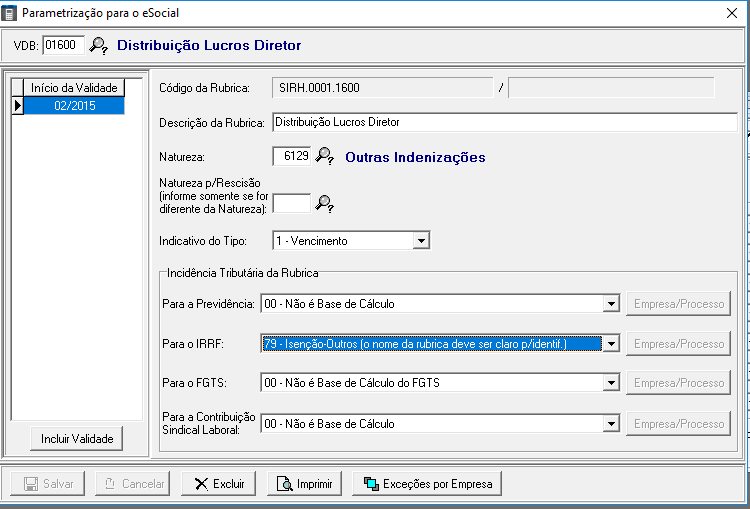Image resolution: width=750 pixels, height=509 pixels.
Task: Open Exceções por Empresa
Action: coord(427,484)
